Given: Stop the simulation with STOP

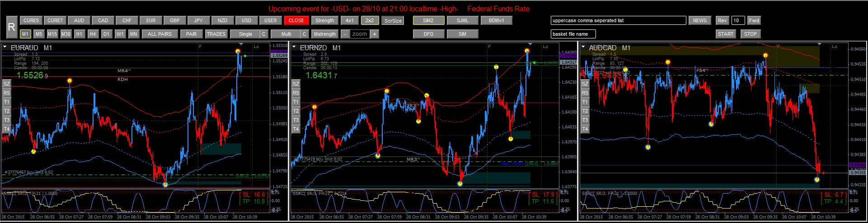Looking at the screenshot, I should (x=751, y=34).
